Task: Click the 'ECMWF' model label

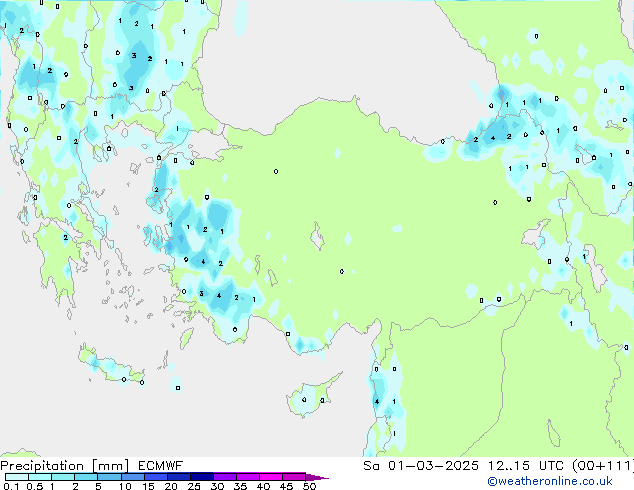Action: pos(161,466)
